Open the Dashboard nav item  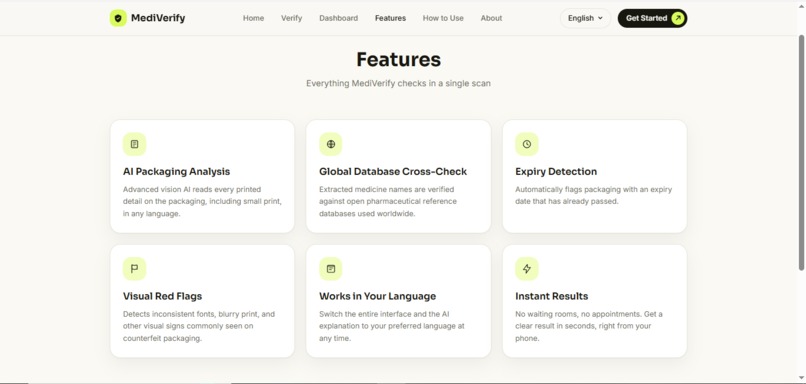[338, 18]
